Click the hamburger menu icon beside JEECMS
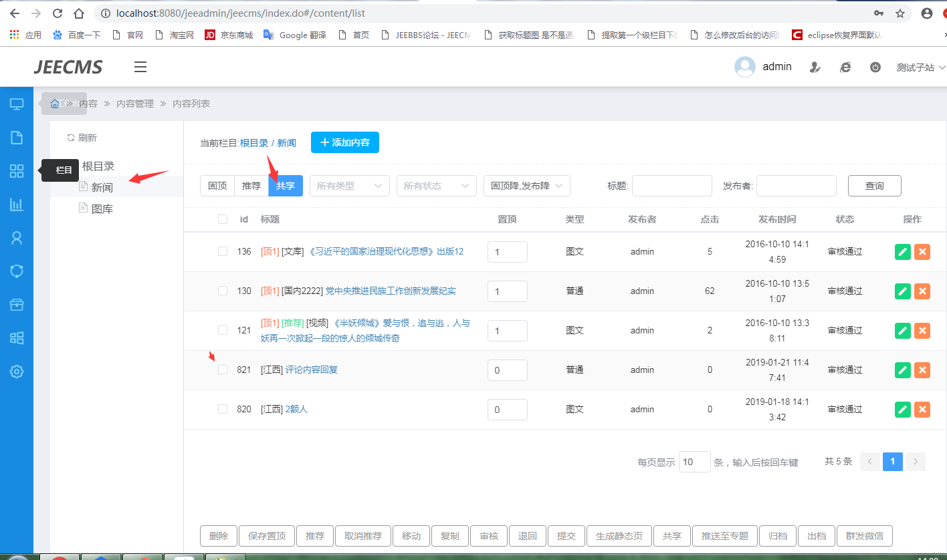Image resolution: width=947 pixels, height=560 pixels. coord(140,67)
